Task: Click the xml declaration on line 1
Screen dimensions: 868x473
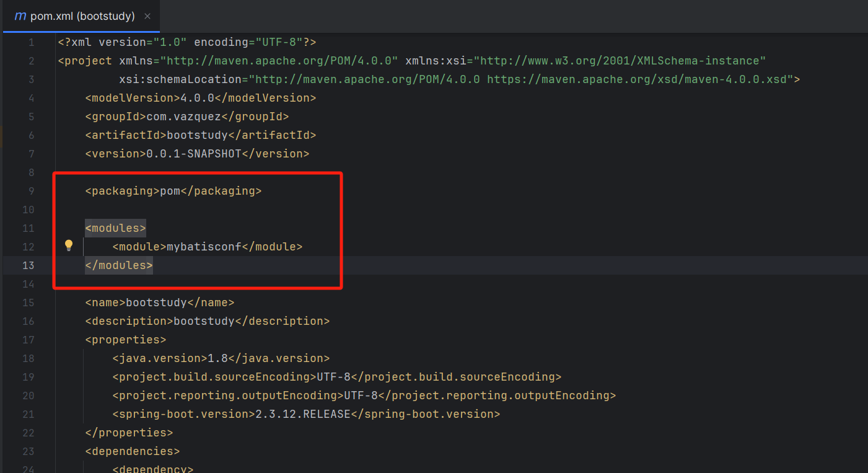Action: tap(187, 42)
